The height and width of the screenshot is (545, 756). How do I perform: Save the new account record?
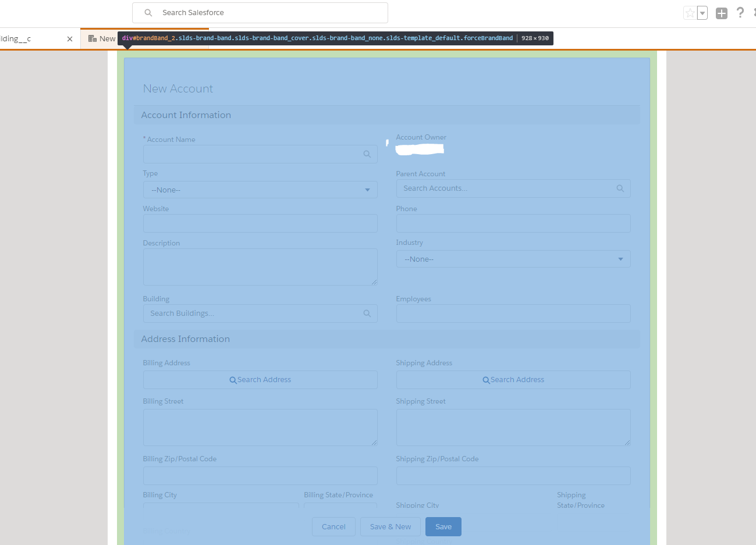443,526
